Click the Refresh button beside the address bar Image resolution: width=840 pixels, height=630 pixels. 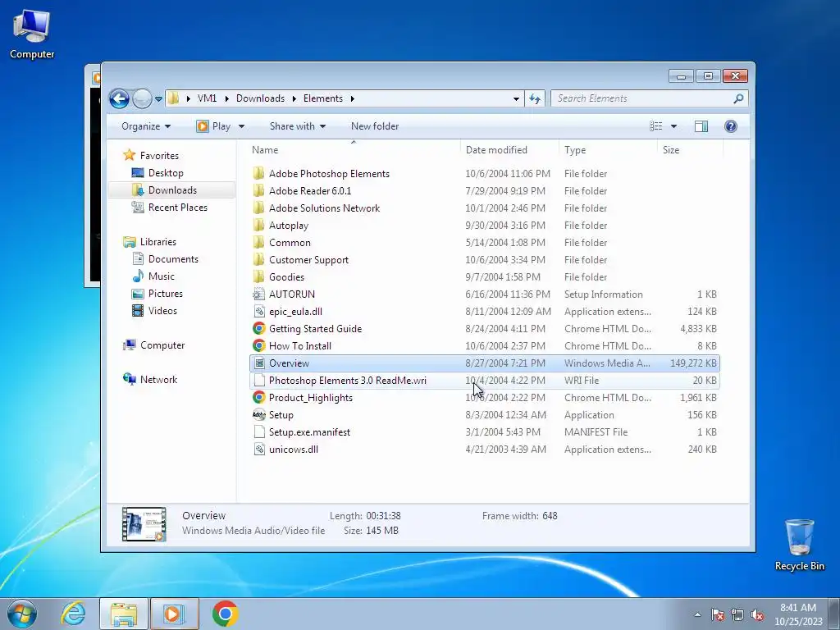coord(535,98)
